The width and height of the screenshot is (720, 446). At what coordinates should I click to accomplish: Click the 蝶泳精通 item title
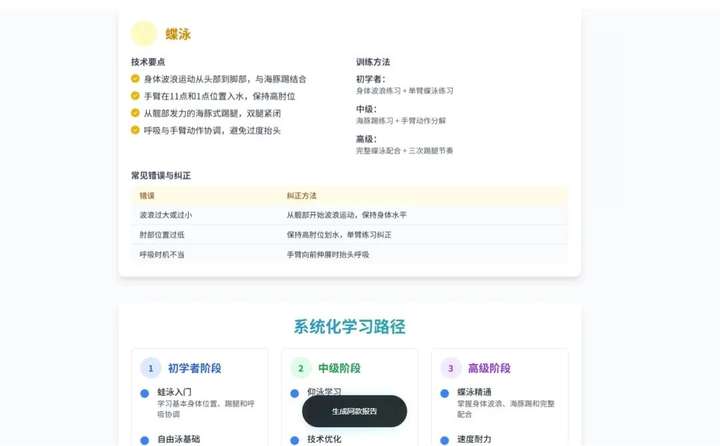(474, 392)
